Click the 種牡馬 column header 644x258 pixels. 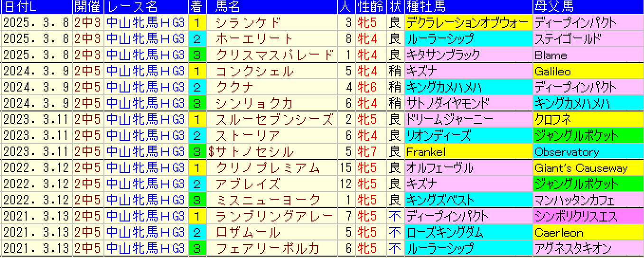point(426,7)
